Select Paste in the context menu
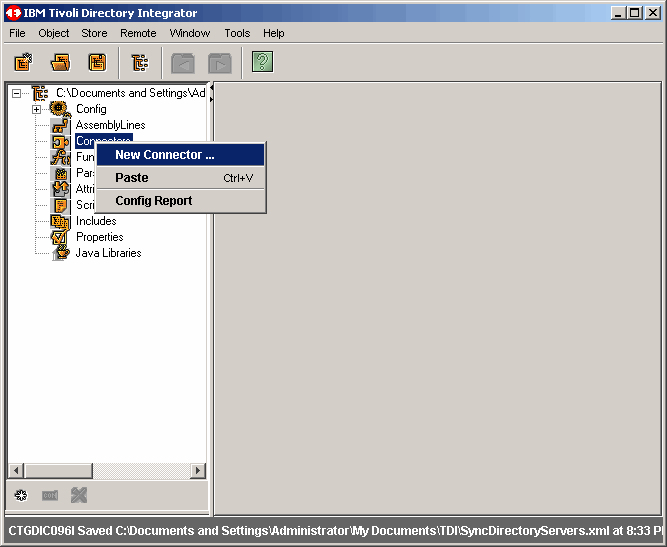 (x=132, y=178)
